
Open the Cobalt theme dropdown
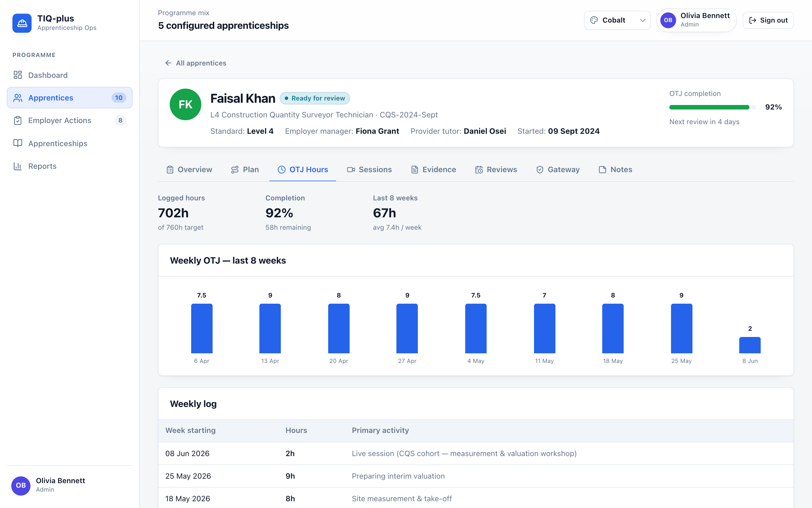[617, 20]
